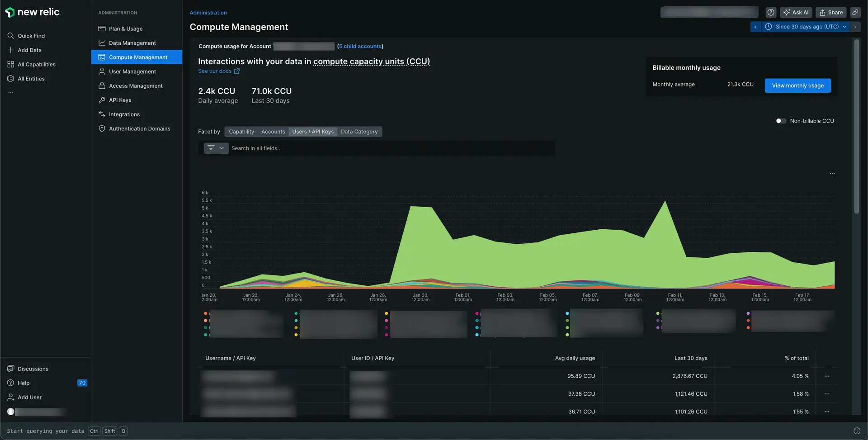
Task: Click the help question mark icon in header
Action: tap(771, 12)
